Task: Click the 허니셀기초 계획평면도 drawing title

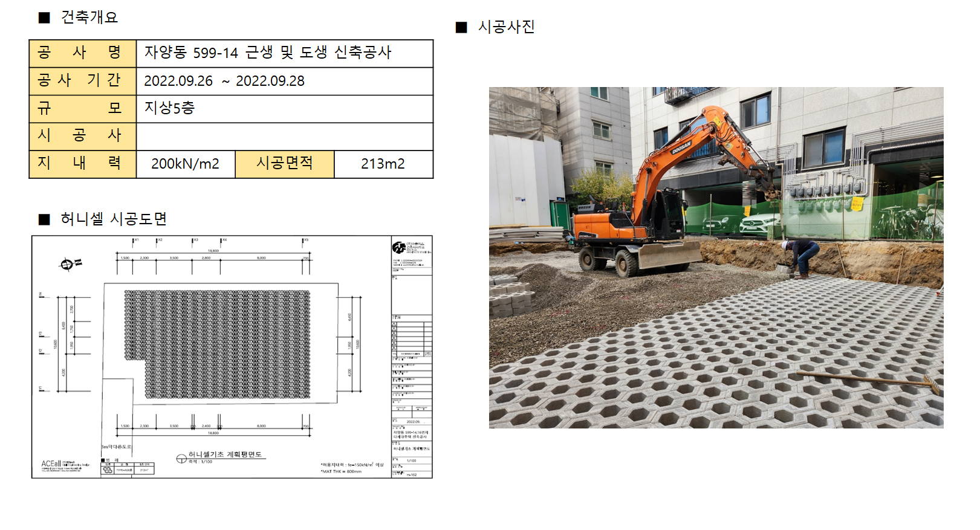Action: pyautogui.click(x=225, y=454)
